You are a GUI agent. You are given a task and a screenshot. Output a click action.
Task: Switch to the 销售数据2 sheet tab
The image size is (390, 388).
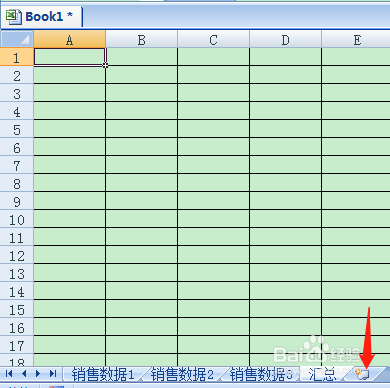pyautogui.click(x=182, y=374)
